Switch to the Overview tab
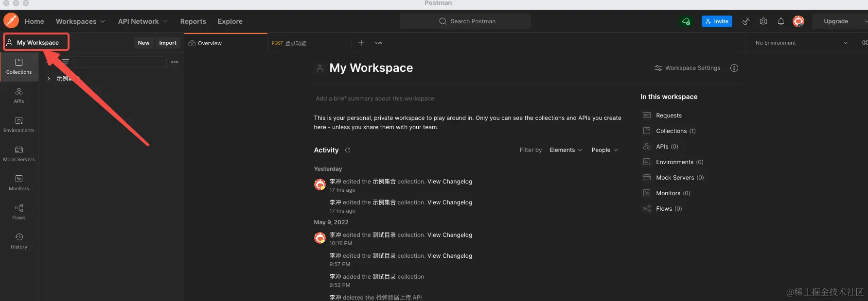 point(226,43)
